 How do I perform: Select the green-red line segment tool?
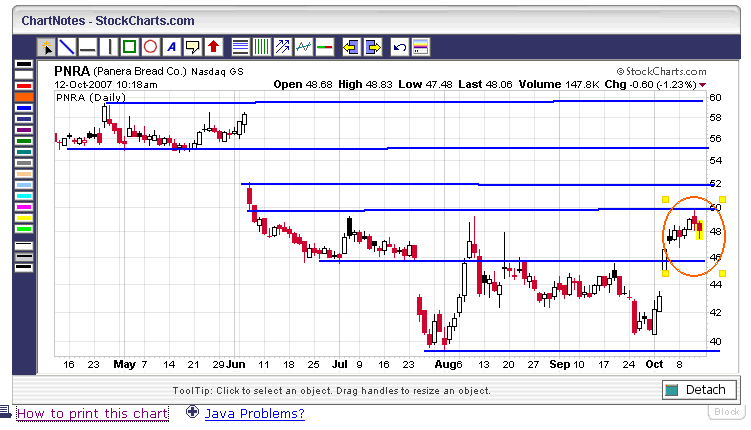(324, 47)
